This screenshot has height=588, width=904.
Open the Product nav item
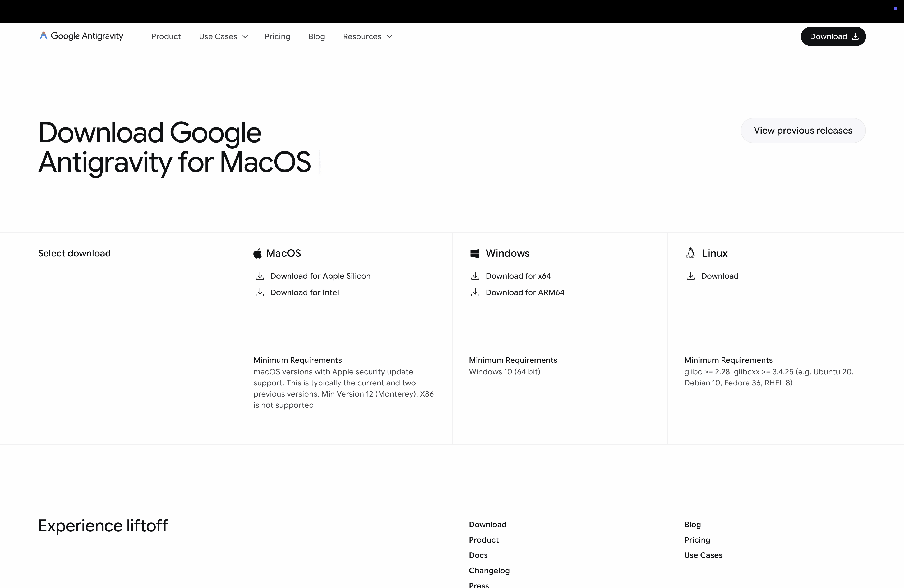(x=166, y=36)
